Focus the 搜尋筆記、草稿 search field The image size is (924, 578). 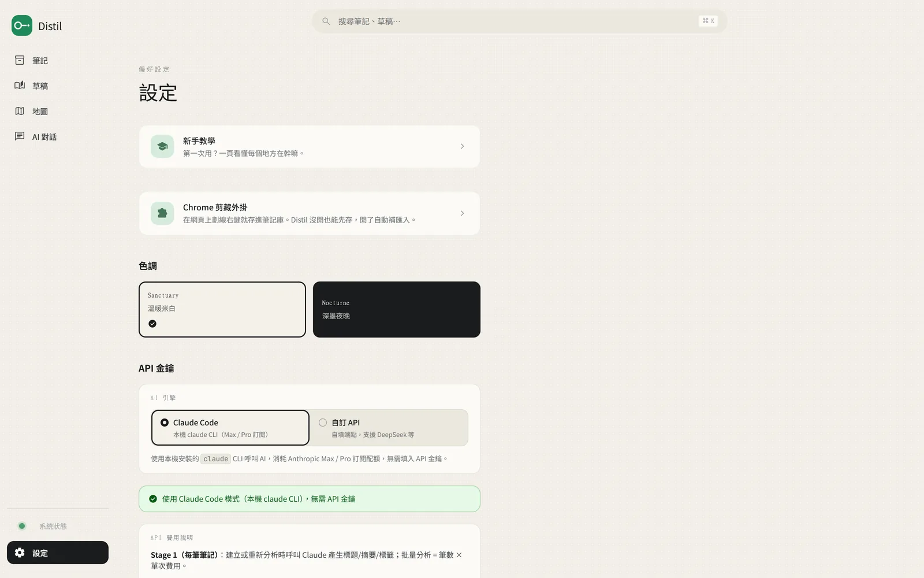tap(519, 21)
